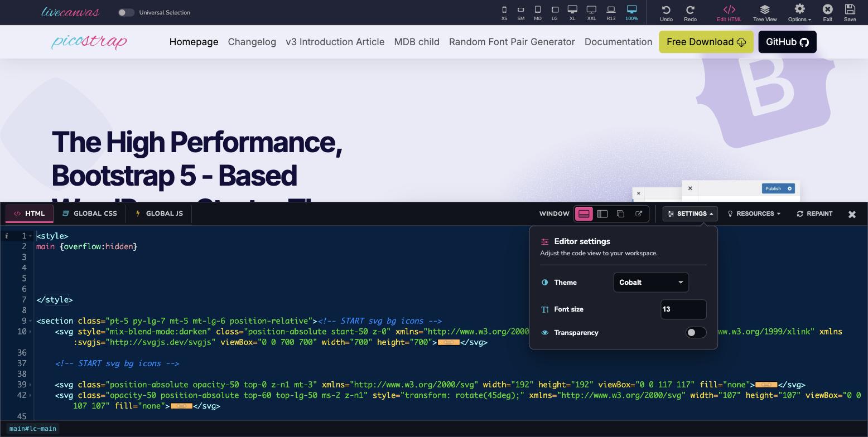
Task: Open the Changelog nav item
Action: 252,42
